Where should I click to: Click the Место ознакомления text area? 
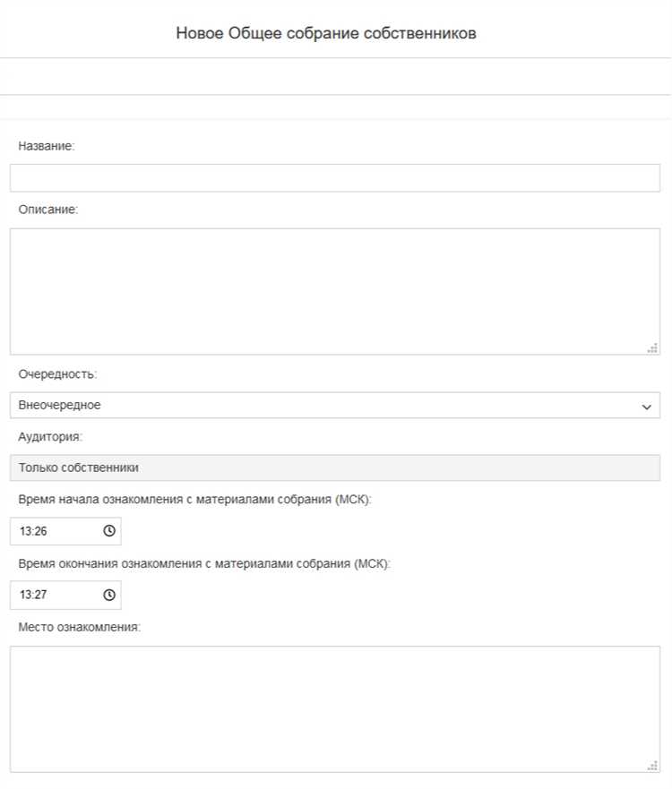tap(334, 703)
